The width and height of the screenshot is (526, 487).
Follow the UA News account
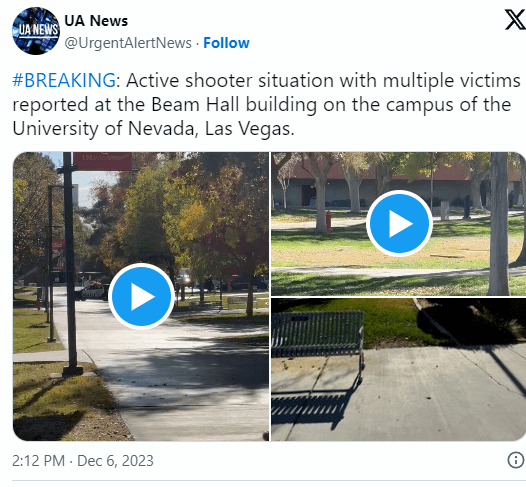point(226,43)
